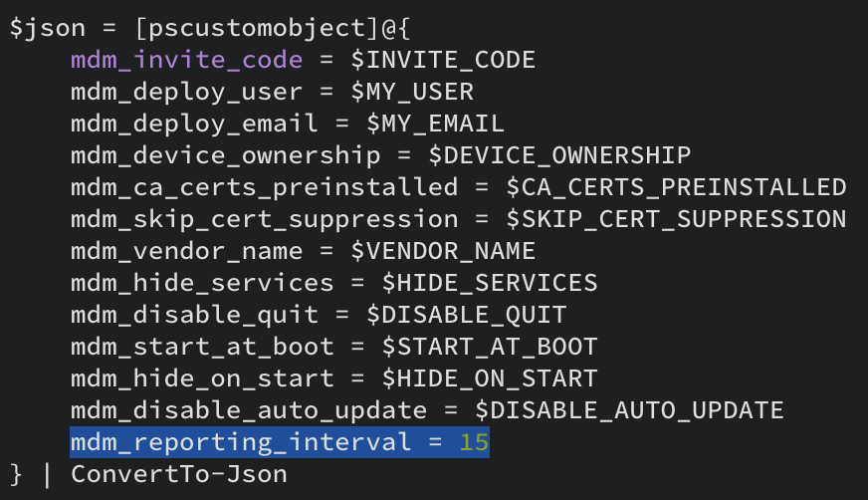The height and width of the screenshot is (500, 868).
Task: Click the mdm_ca_certs_preinstalled key
Action: [x=264, y=187]
